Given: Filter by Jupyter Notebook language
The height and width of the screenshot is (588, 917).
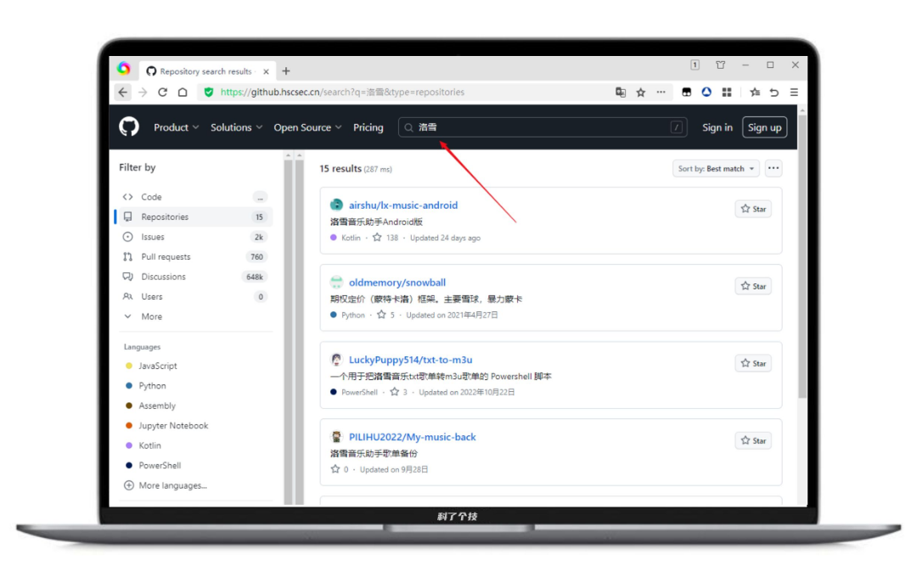Looking at the screenshot, I should pos(166,425).
